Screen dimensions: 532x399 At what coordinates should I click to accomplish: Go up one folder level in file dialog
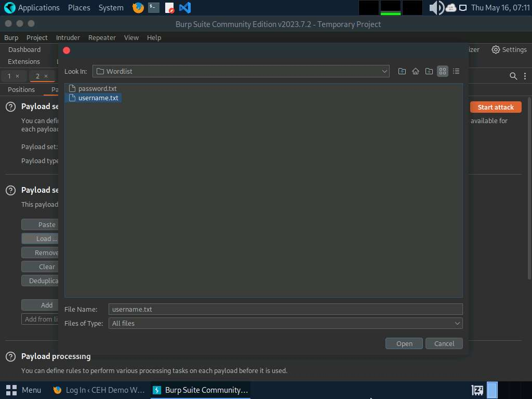(x=402, y=71)
